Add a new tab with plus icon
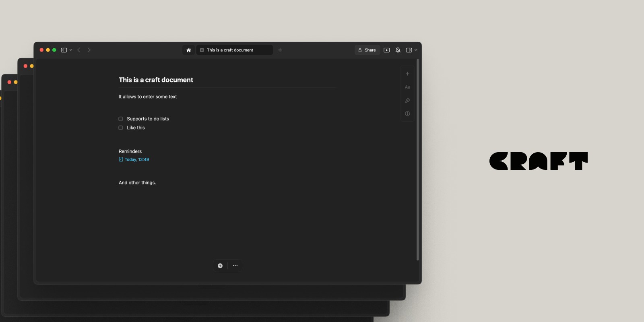 tap(280, 50)
